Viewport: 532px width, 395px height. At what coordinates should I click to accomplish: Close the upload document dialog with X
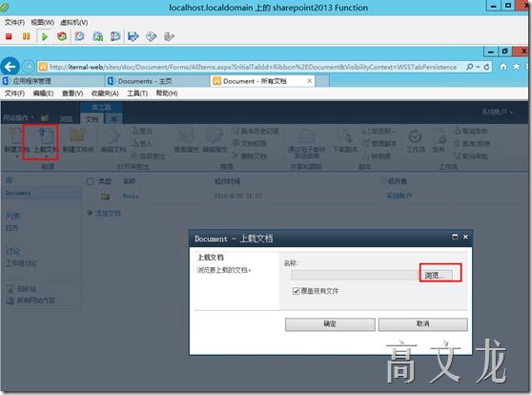(x=465, y=237)
